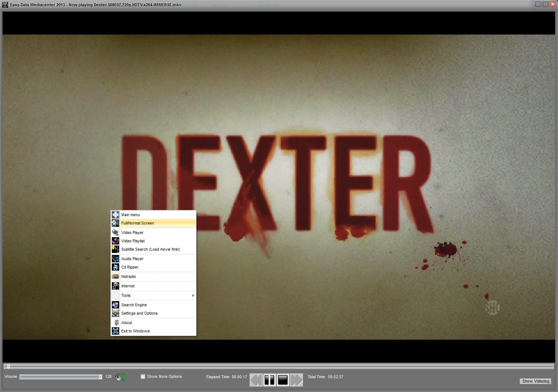
Task: Choose Search Engine menu entry
Action: 154,305
